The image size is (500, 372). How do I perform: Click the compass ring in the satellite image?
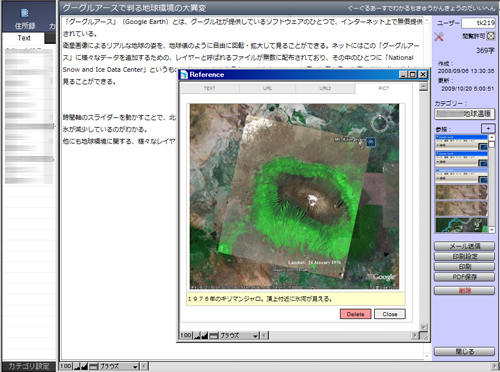coord(379,123)
